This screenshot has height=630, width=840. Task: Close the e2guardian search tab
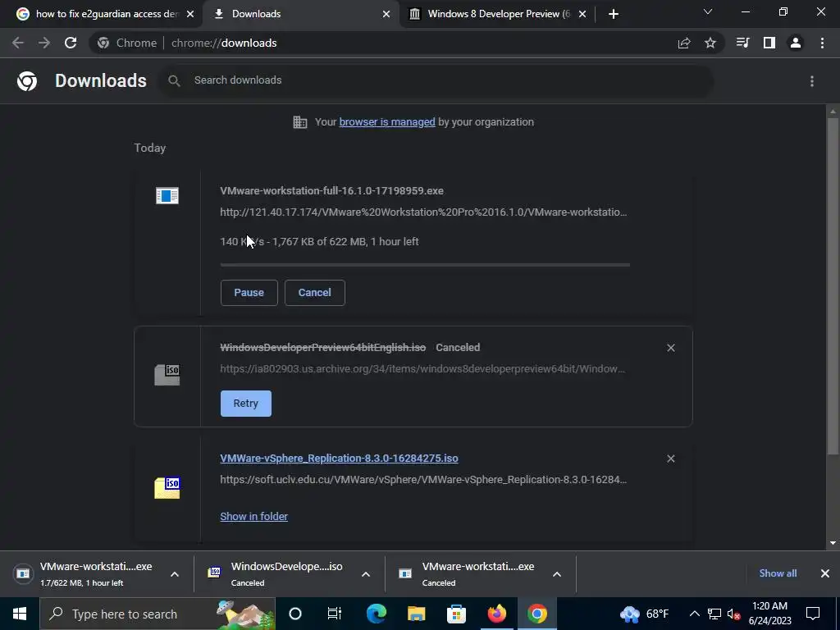[x=190, y=14]
